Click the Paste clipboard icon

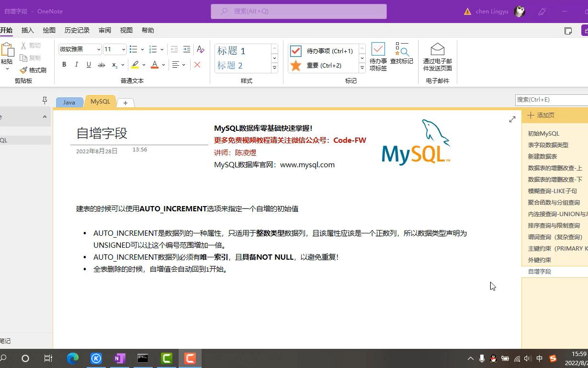tap(7, 50)
